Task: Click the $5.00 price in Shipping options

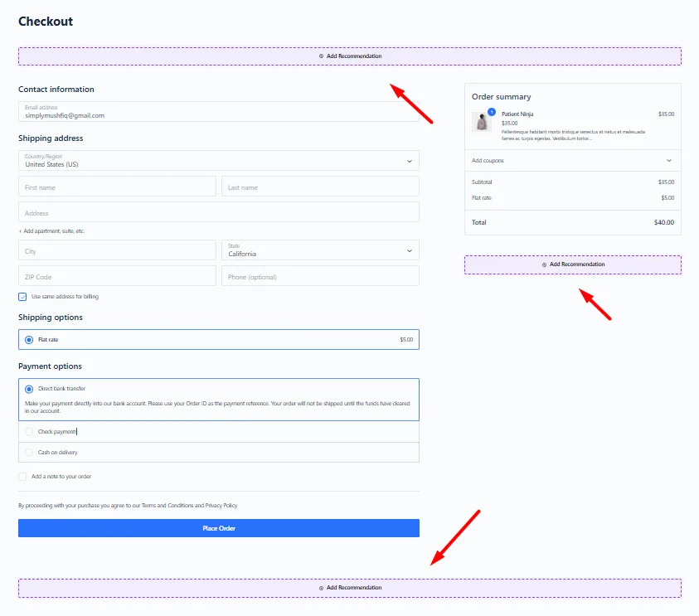Action: (x=406, y=340)
